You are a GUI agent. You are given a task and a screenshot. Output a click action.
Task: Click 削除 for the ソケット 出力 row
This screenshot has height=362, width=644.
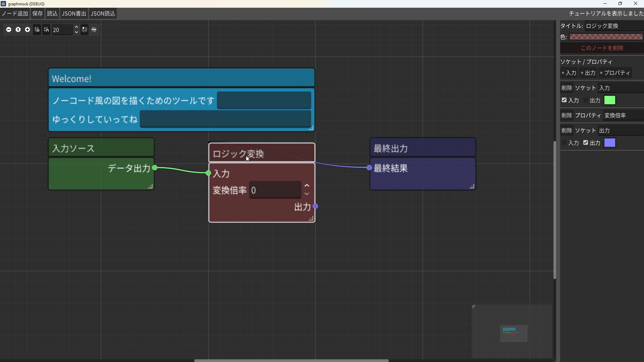(x=567, y=130)
